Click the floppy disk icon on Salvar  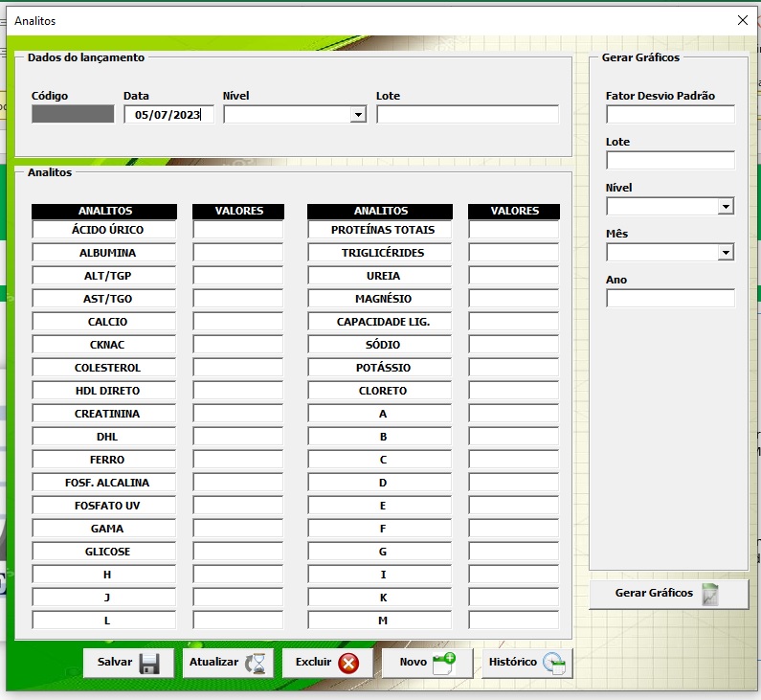click(x=149, y=664)
